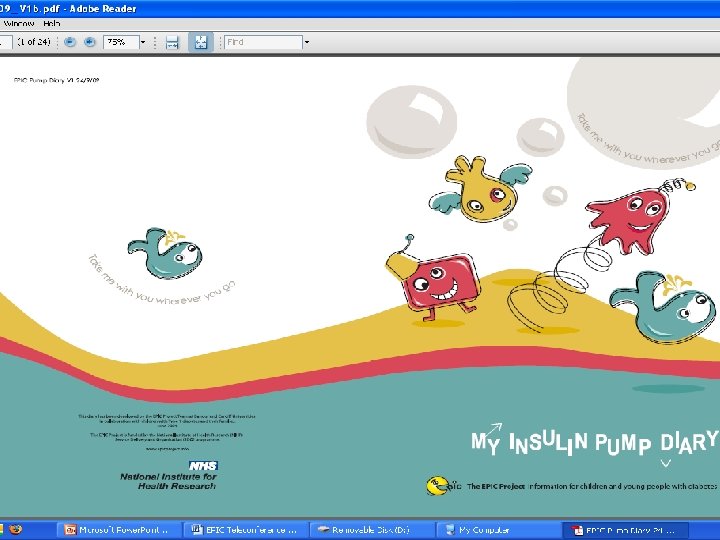Open the Find options dropdown arrow
The image size is (720, 540).
[307, 42]
